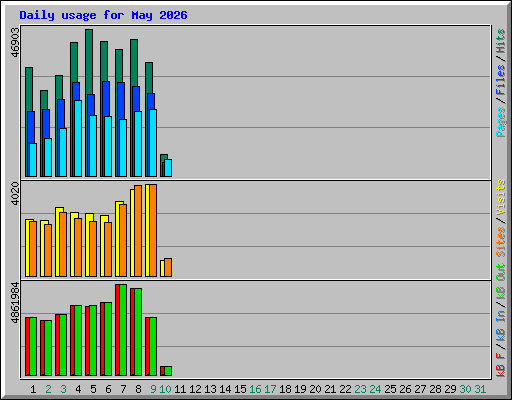Viewport: 512px width, 400px height.
Task: Select the orange sites bar for day 10
Action: coord(168,267)
